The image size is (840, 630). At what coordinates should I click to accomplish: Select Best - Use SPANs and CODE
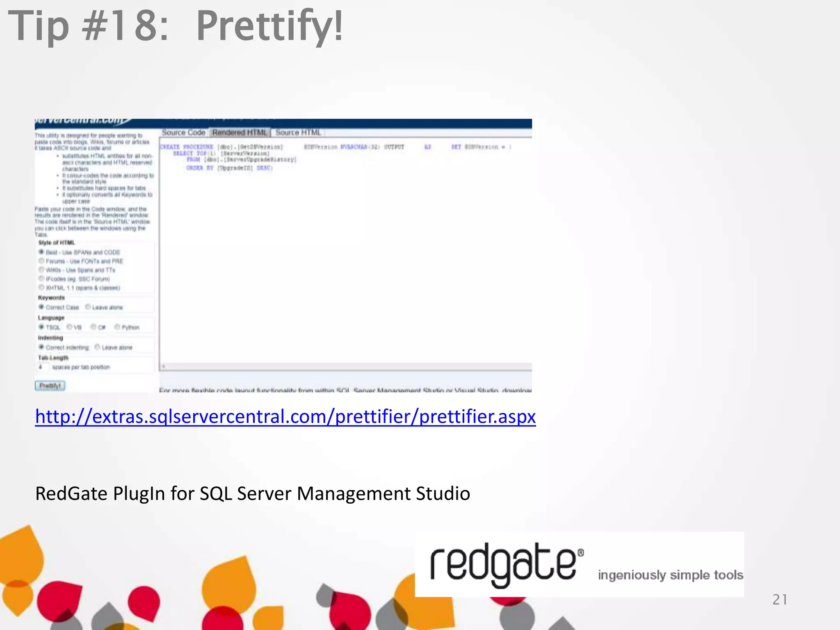coord(41,252)
